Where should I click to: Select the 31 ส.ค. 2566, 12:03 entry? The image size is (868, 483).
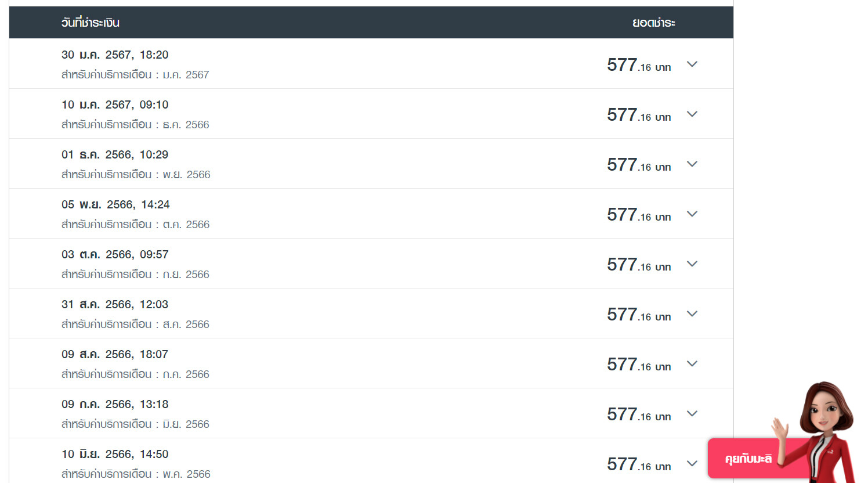115,304
